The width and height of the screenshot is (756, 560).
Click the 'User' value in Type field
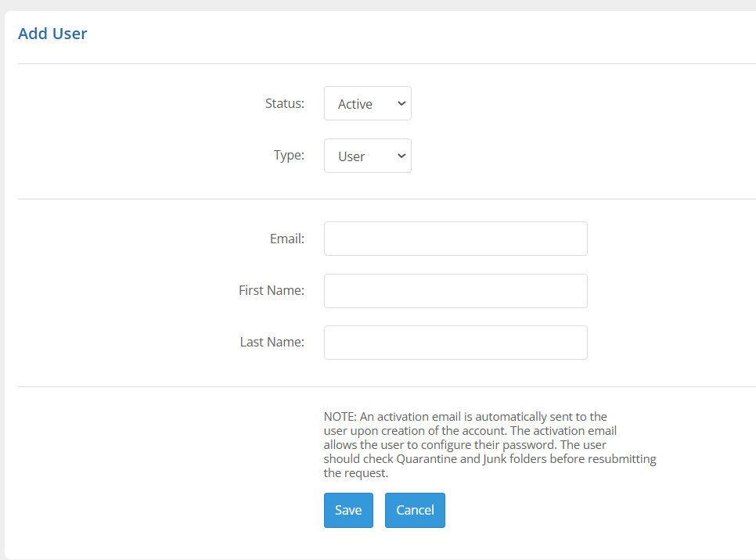tap(351, 156)
